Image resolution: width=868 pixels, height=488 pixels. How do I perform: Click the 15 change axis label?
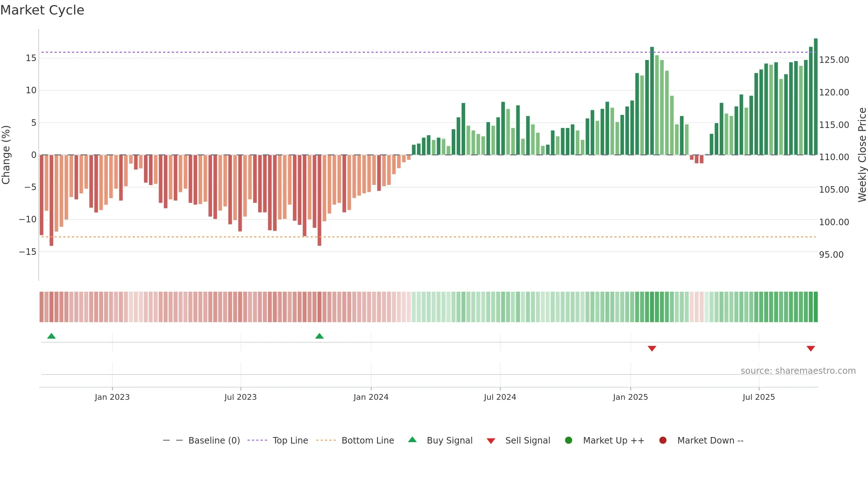point(31,58)
